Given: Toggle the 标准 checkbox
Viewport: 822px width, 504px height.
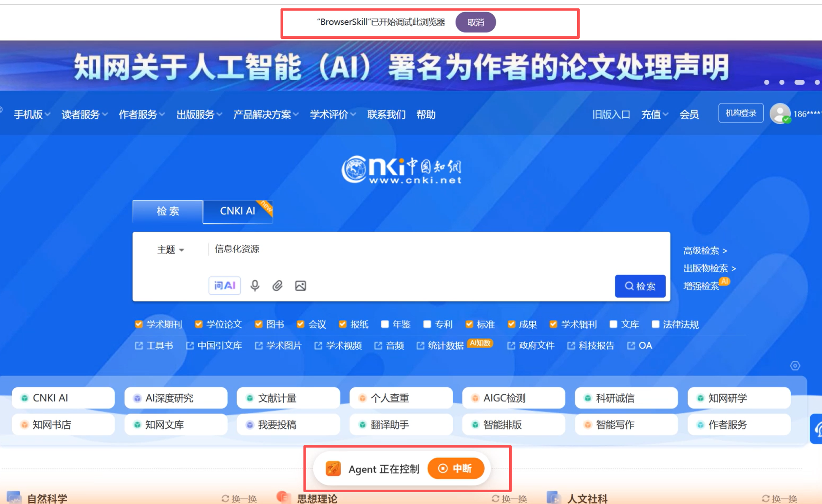Looking at the screenshot, I should (x=469, y=324).
